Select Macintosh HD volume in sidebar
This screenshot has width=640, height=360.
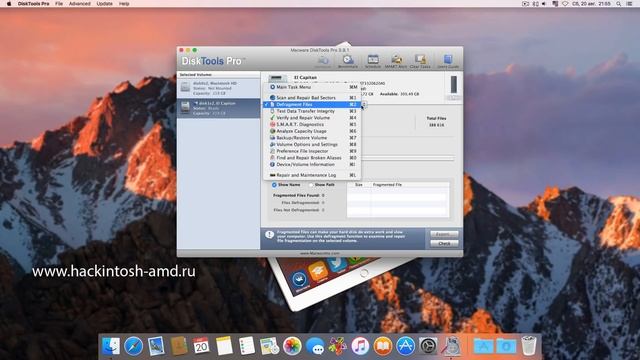tap(218, 88)
